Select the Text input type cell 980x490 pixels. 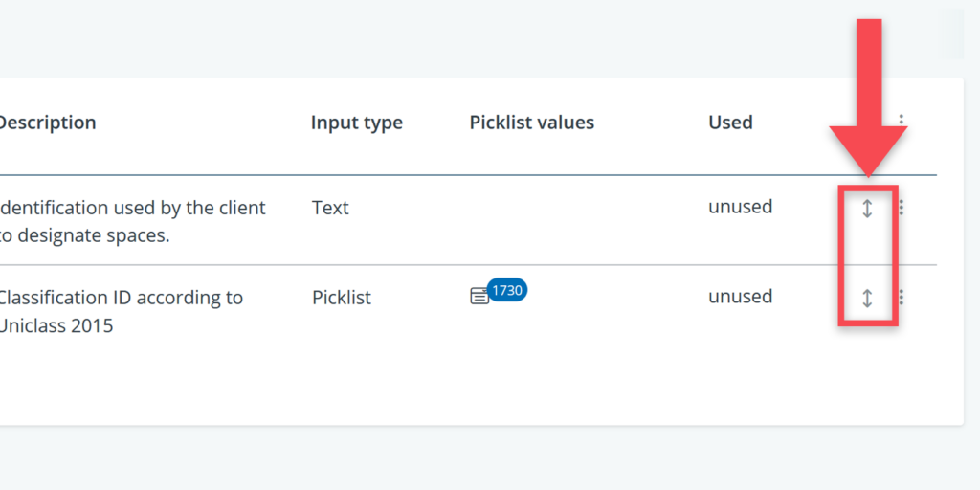point(330,208)
